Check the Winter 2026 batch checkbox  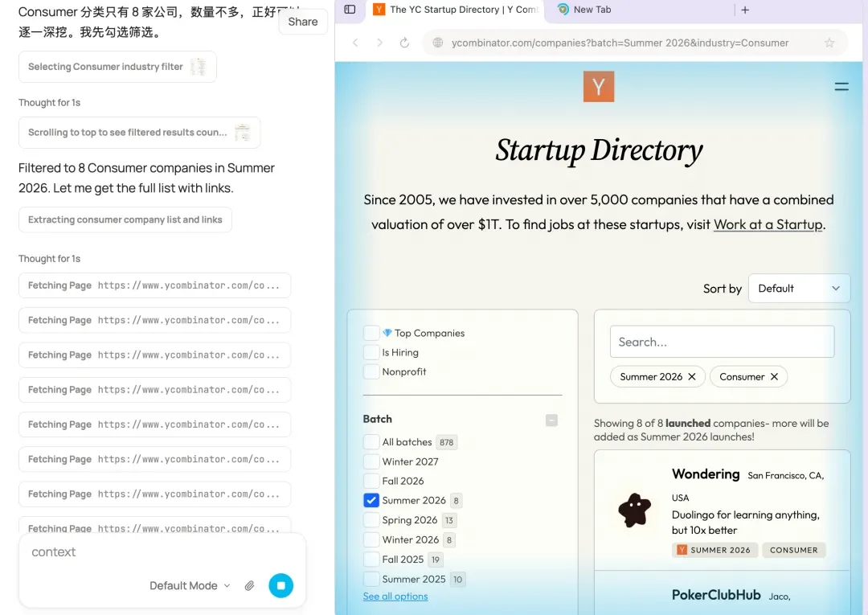tap(371, 539)
